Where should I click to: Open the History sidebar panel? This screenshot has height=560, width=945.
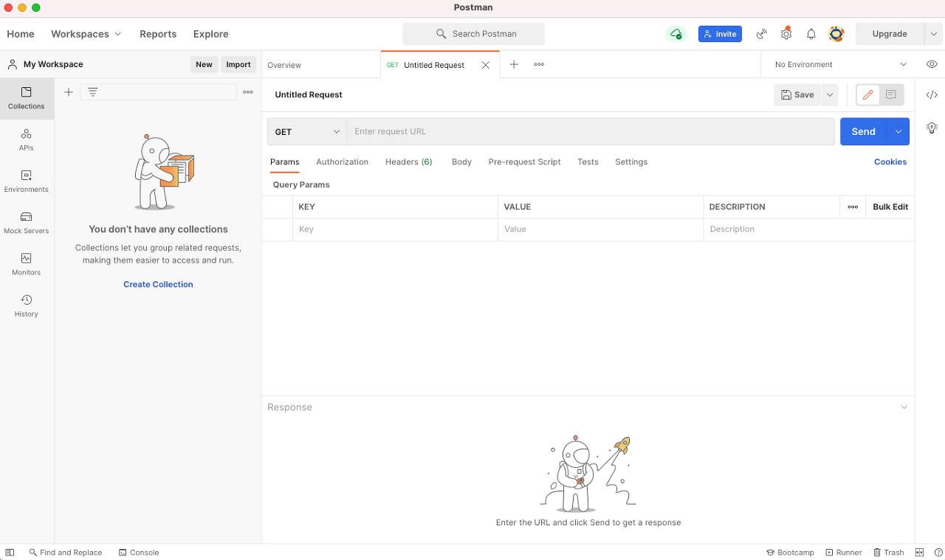27,305
